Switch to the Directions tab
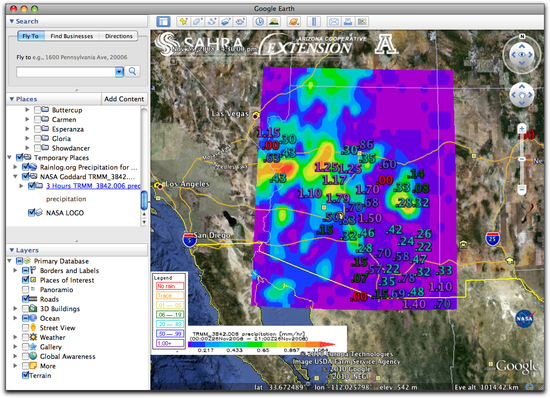Image resolution: width=550 pixels, height=398 pixels. pyautogui.click(x=119, y=36)
